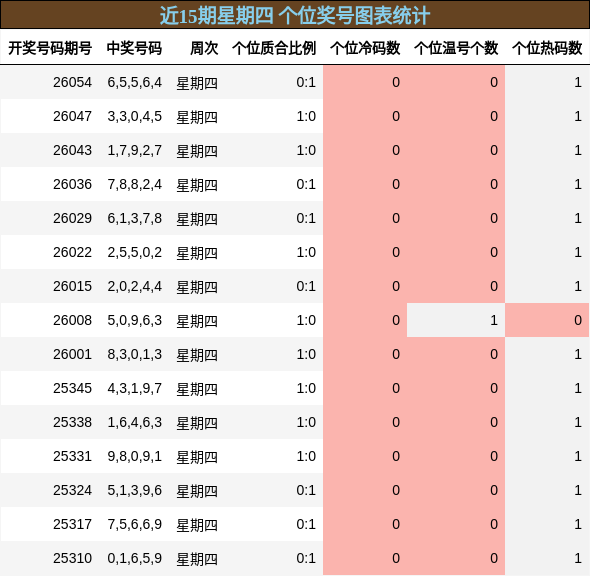This screenshot has height=576, width=590.
Task: Click ratio 0:1 in the 25324 row
Action: (306, 490)
